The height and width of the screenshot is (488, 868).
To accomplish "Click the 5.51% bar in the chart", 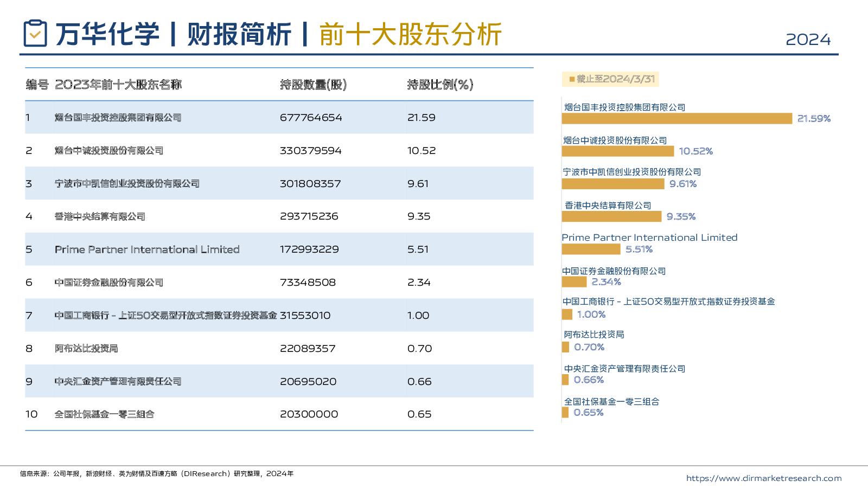I will click(x=591, y=249).
